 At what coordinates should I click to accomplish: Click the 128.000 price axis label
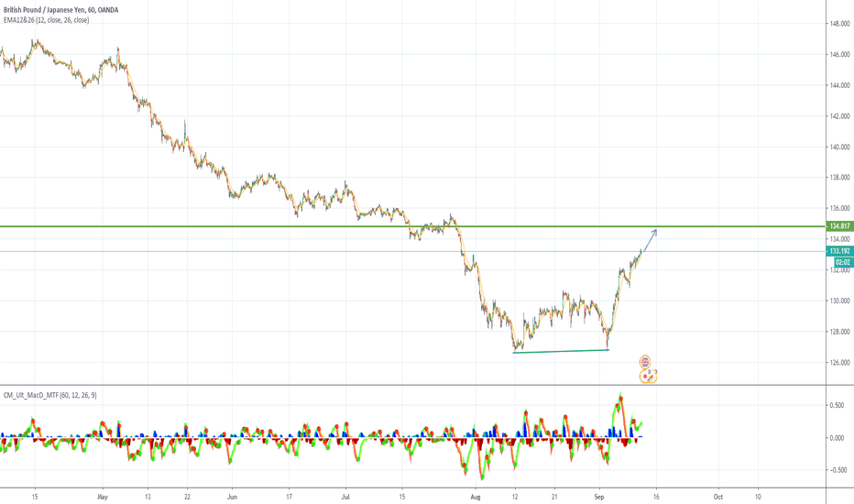coord(839,332)
